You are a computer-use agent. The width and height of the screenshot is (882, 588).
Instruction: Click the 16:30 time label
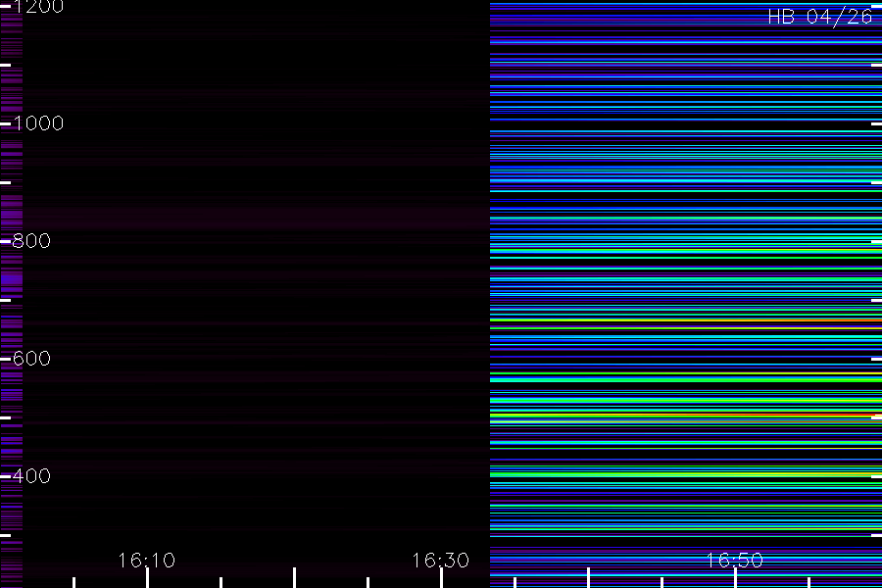pos(440,560)
